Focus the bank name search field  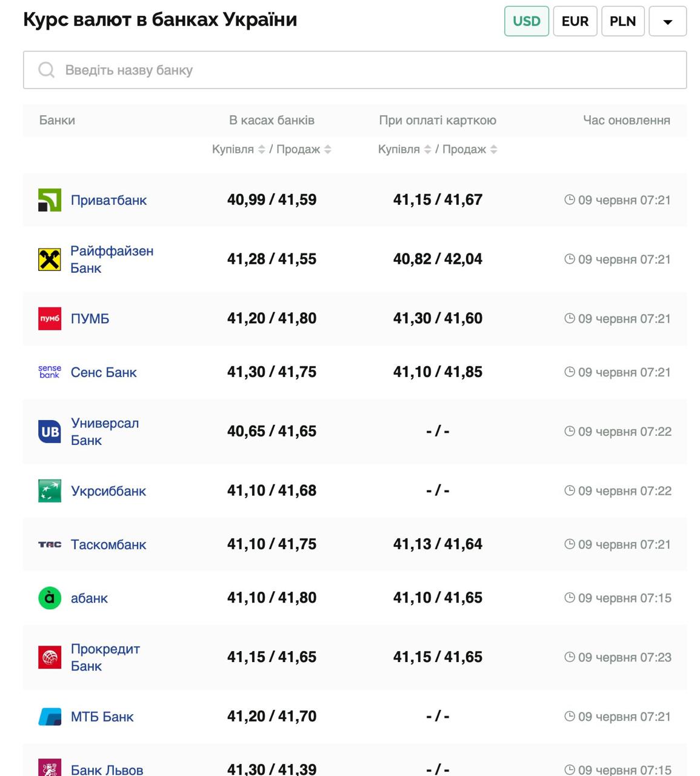click(355, 70)
